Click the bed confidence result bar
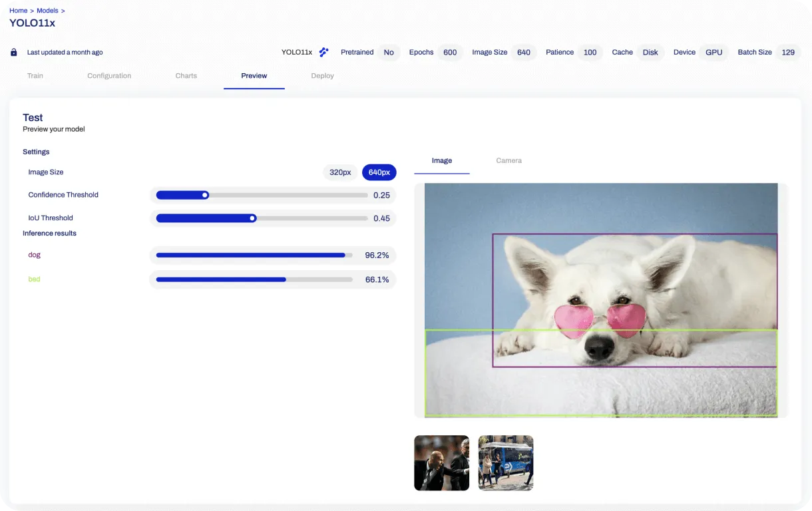The image size is (812, 511). click(254, 279)
